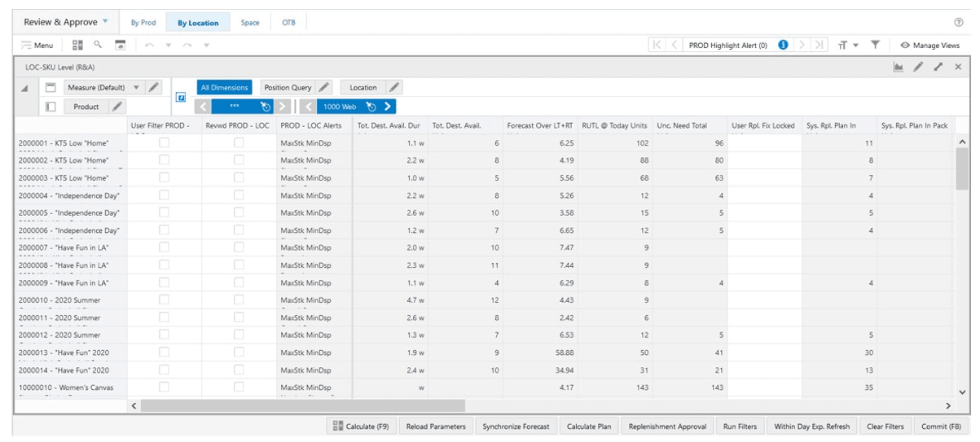980x442 pixels.
Task: Click the PROD Highlight Alert info icon
Action: pos(783,45)
